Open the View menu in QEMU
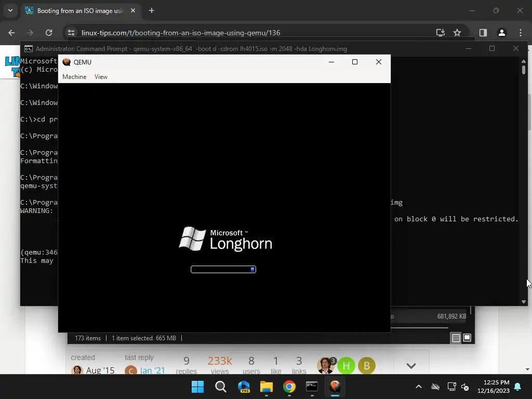Viewport: 532px width, 399px height. click(x=101, y=77)
